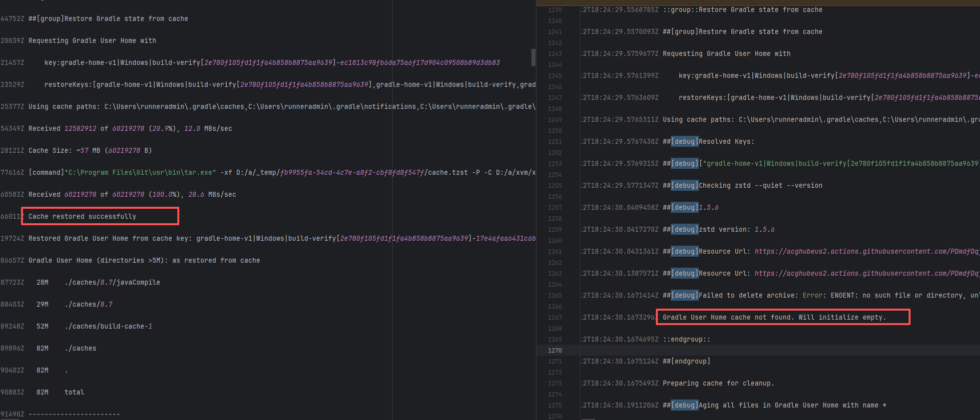The width and height of the screenshot is (980, 420).
Task: Click the "Received ... (100.0%)" progress line
Action: pos(132,194)
